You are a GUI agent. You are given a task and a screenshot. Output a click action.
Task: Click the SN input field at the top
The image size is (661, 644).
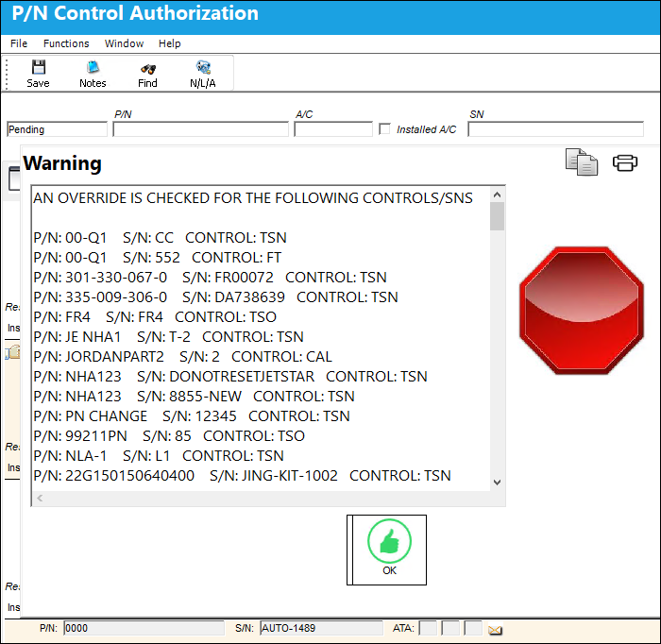tap(555, 129)
